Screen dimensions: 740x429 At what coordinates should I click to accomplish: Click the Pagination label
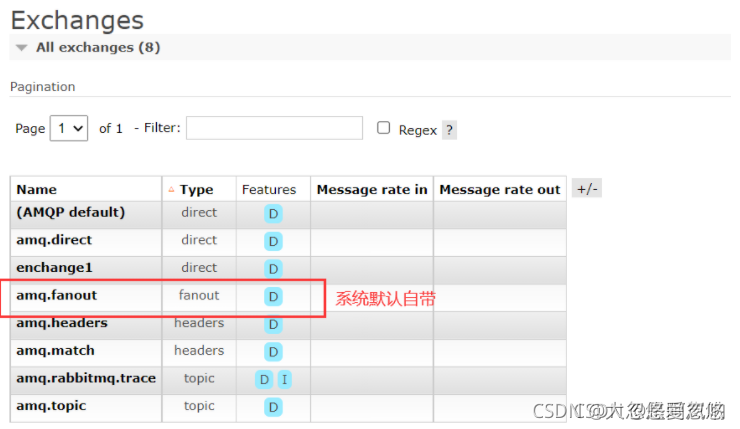point(42,87)
